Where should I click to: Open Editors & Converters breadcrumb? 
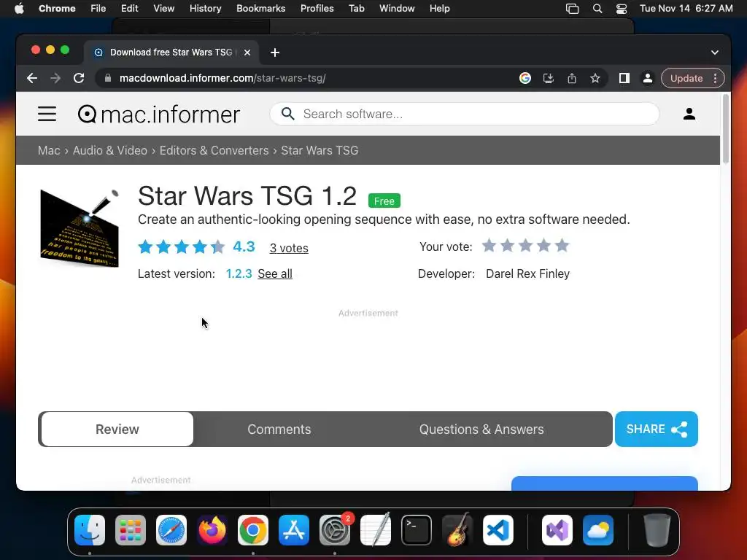pyautogui.click(x=214, y=150)
